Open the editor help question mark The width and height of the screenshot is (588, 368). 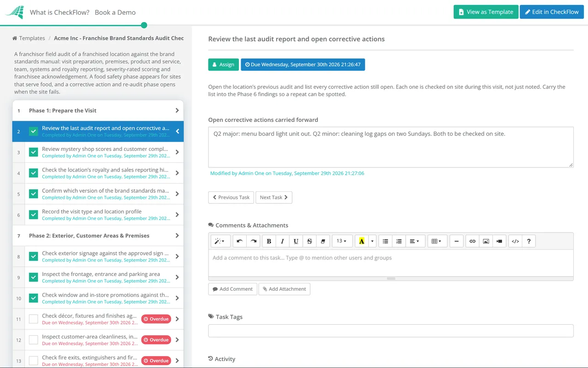click(x=529, y=241)
